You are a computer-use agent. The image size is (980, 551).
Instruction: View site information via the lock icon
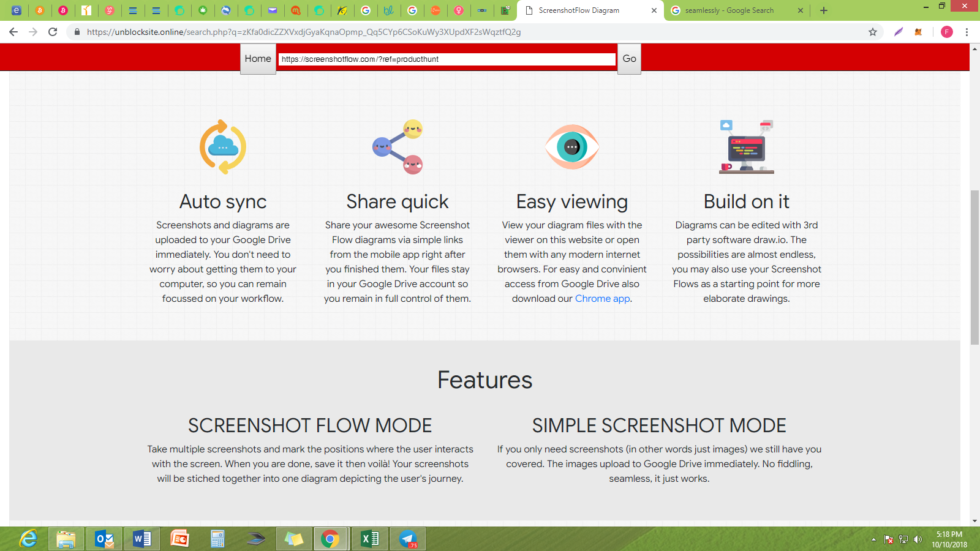click(77, 32)
